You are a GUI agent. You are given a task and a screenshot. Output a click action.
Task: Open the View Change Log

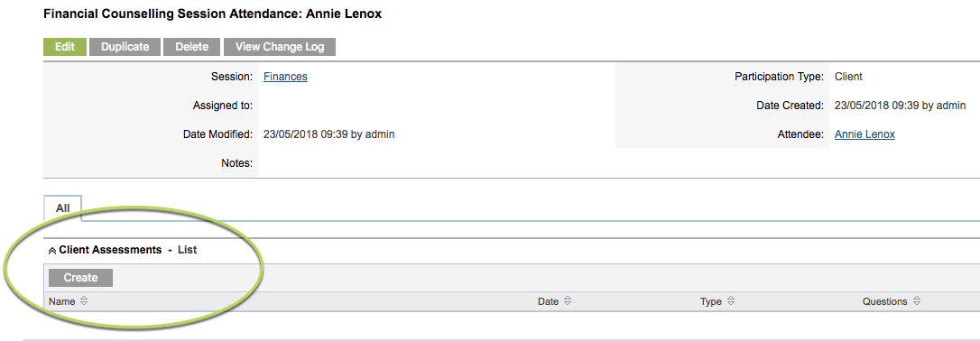click(x=280, y=47)
